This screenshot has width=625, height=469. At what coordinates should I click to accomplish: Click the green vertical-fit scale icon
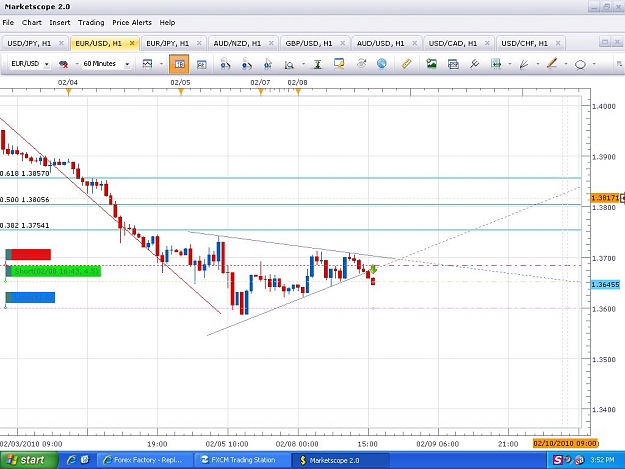(317, 64)
